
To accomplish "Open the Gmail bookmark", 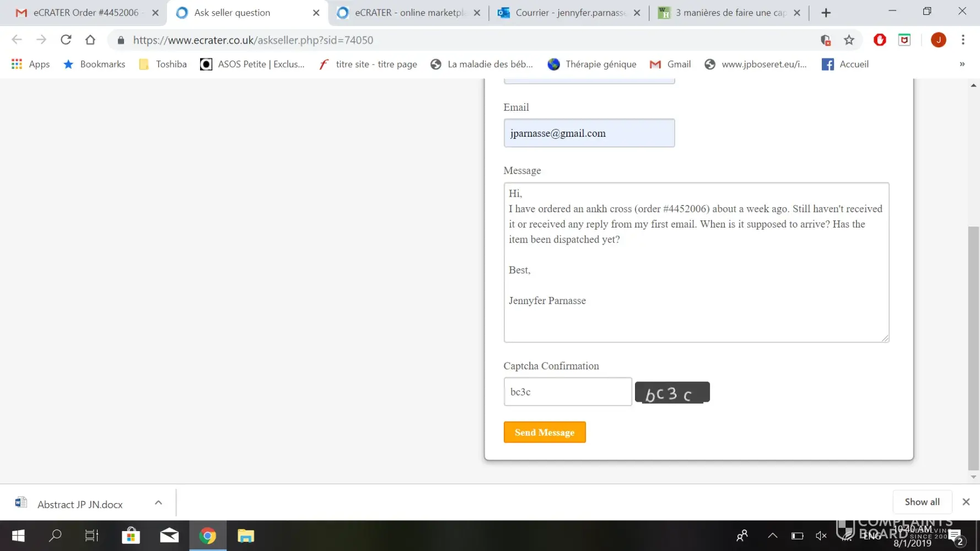I will point(670,64).
